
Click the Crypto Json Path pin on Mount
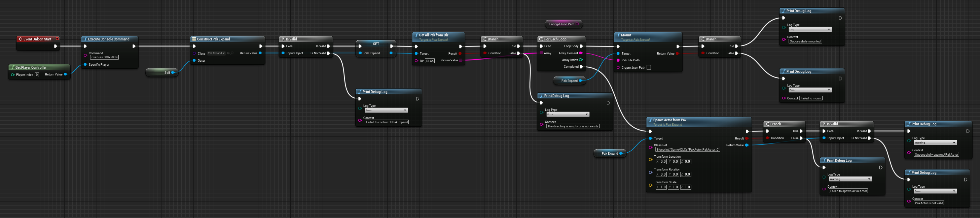pyautogui.click(x=618, y=67)
